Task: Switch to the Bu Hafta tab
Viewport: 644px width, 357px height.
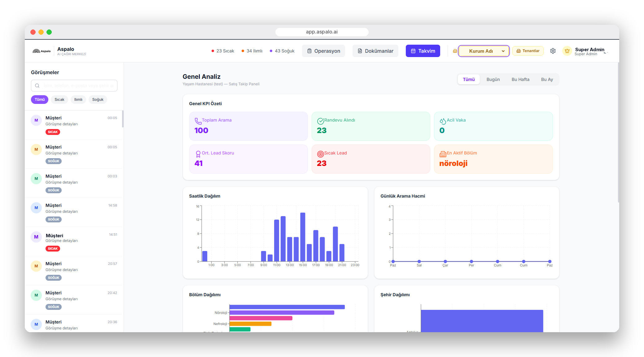Action: [x=520, y=79]
